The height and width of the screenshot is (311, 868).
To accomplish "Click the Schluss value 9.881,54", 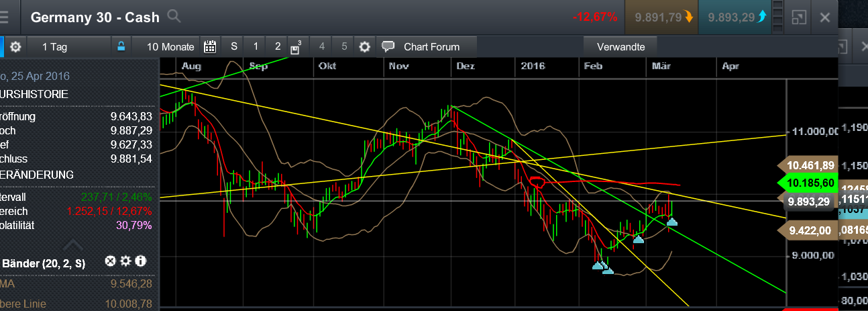I will click(x=131, y=159).
